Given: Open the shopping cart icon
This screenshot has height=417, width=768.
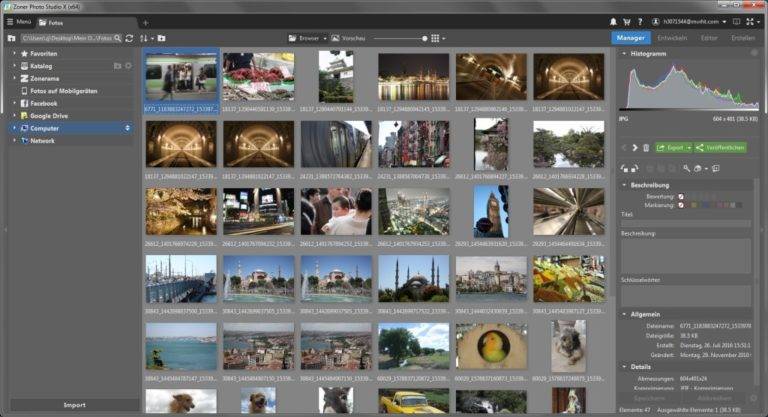Looking at the screenshot, I should [x=626, y=22].
